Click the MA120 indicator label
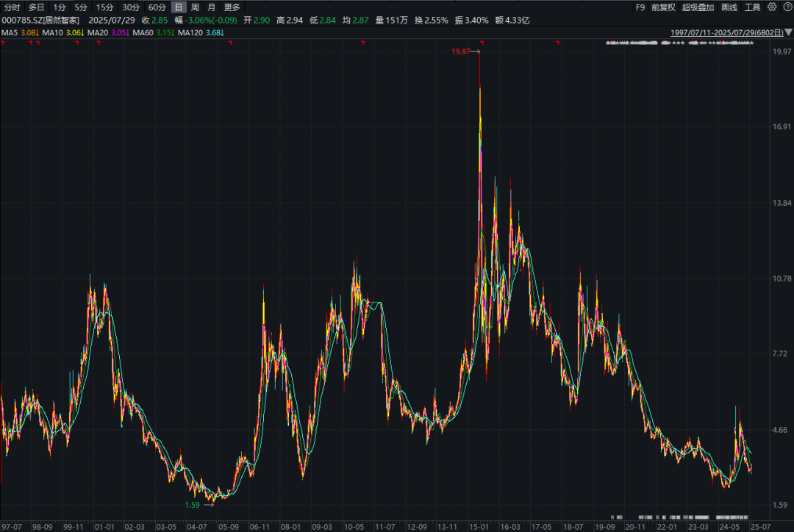Screen dimensions: 794x532 (x=190, y=32)
